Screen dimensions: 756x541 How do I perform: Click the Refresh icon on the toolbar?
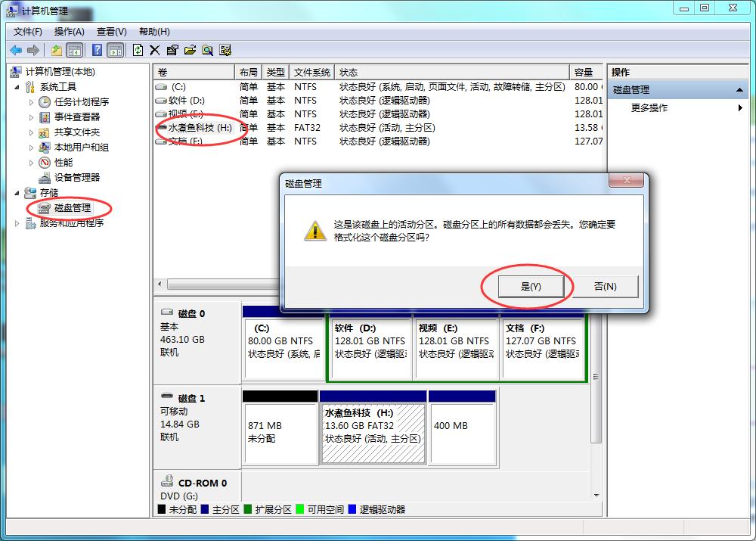click(x=138, y=49)
